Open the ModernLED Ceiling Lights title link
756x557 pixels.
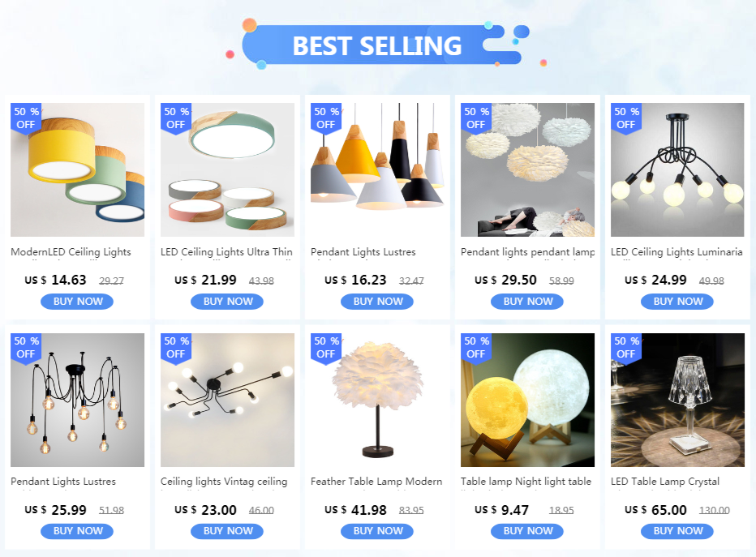click(x=71, y=252)
